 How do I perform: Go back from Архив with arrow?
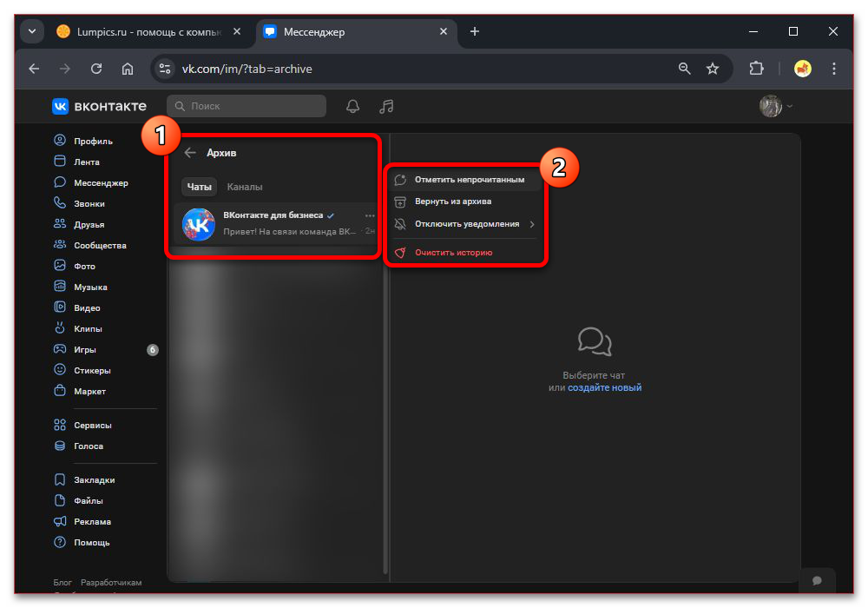pyautogui.click(x=190, y=153)
